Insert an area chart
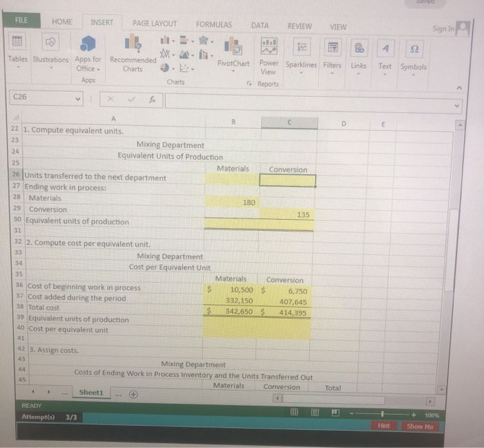The height and width of the screenshot is (448, 484). 185,55
